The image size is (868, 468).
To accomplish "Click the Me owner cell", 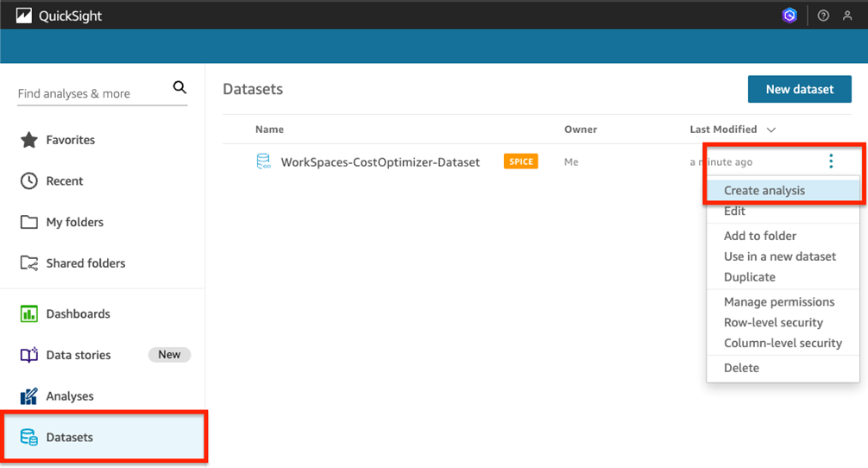I will 571,161.
